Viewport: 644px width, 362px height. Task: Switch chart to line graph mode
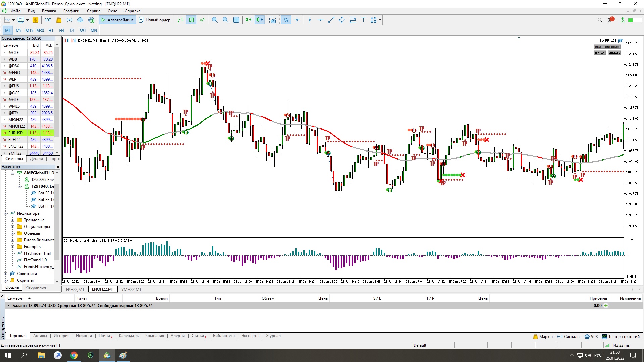coord(202,20)
